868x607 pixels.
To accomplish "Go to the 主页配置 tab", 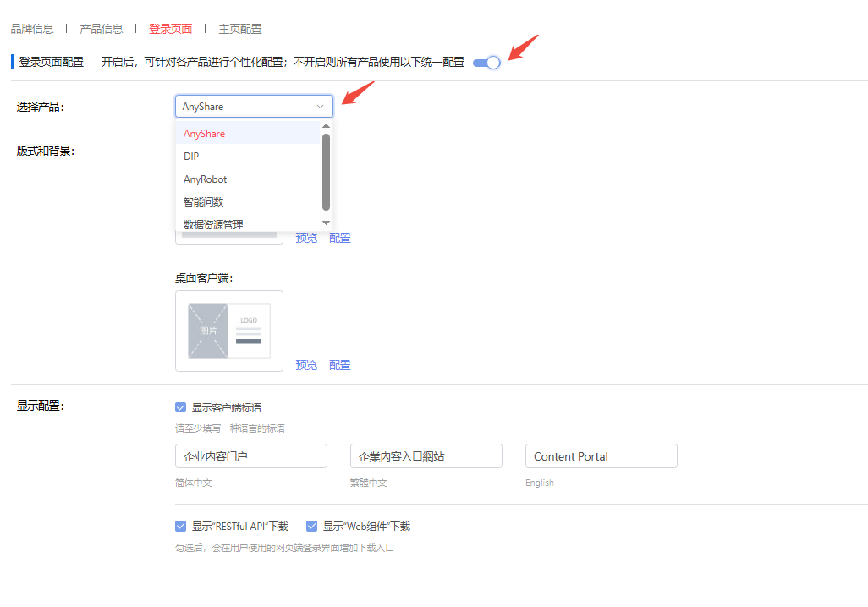I will [x=240, y=29].
